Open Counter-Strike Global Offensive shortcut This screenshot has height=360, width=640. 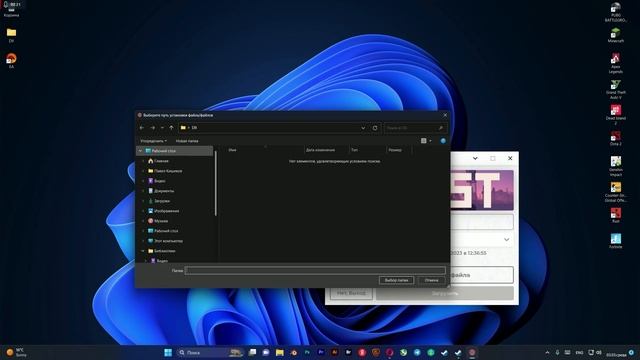coord(616,192)
